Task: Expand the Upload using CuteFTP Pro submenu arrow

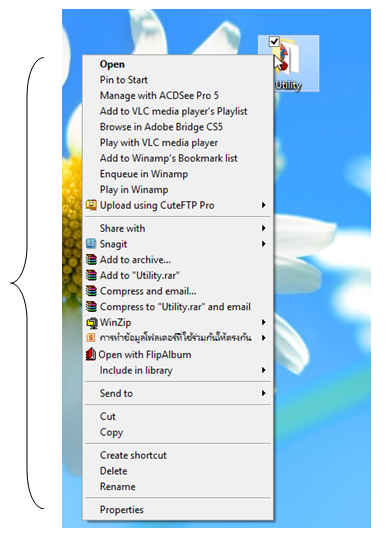Action: 263,205
